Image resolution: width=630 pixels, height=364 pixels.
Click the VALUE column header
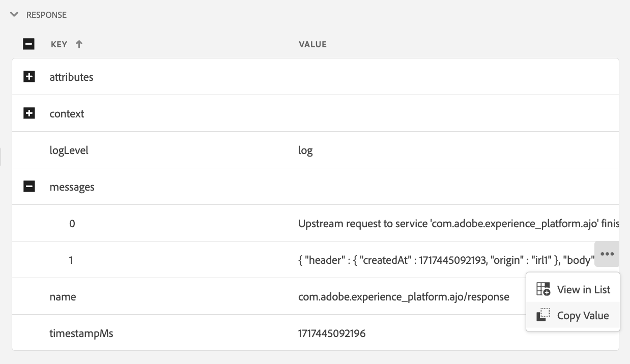[312, 44]
